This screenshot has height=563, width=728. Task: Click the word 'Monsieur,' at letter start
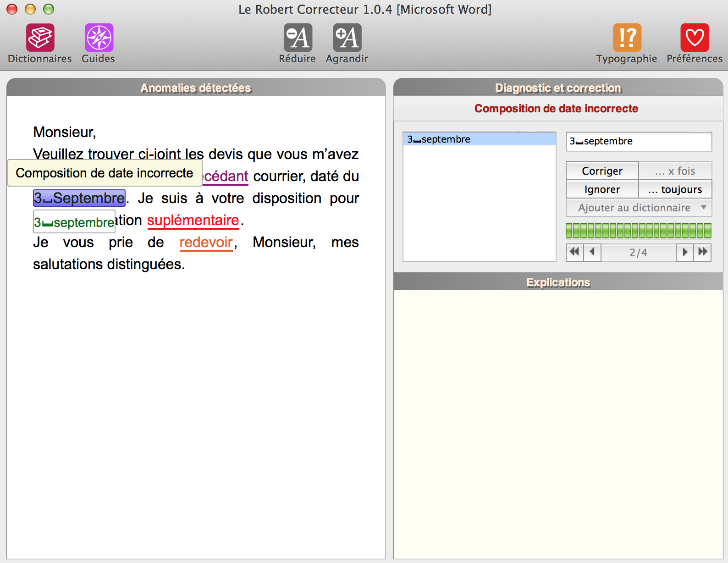(65, 132)
